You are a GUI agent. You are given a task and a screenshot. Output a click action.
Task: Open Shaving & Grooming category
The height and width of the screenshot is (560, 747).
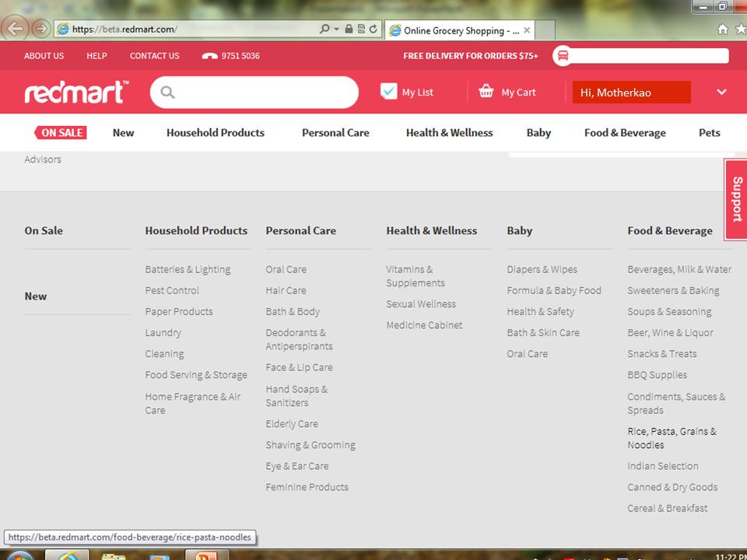pos(310,445)
